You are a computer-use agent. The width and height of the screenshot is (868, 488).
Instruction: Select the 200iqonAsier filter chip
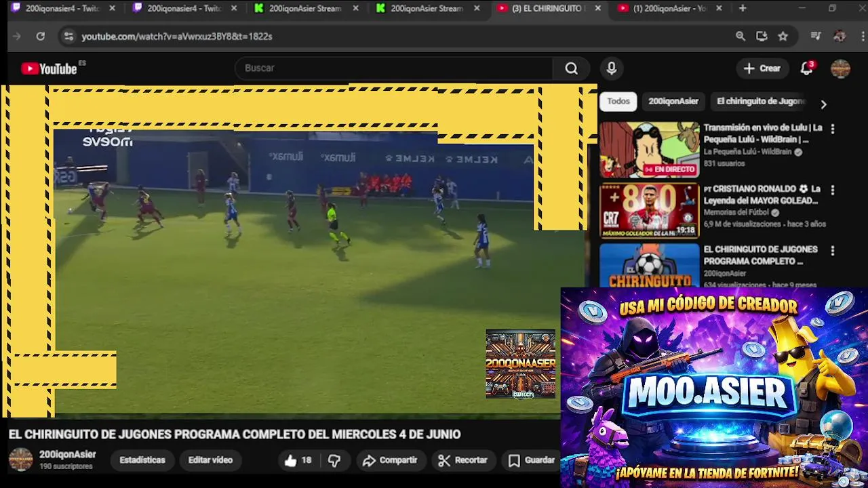(673, 101)
